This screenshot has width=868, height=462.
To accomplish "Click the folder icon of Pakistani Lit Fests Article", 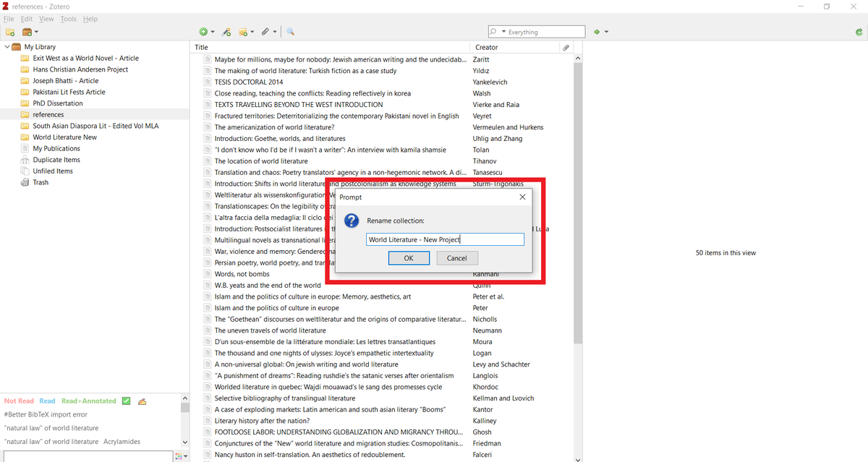I will click(25, 92).
